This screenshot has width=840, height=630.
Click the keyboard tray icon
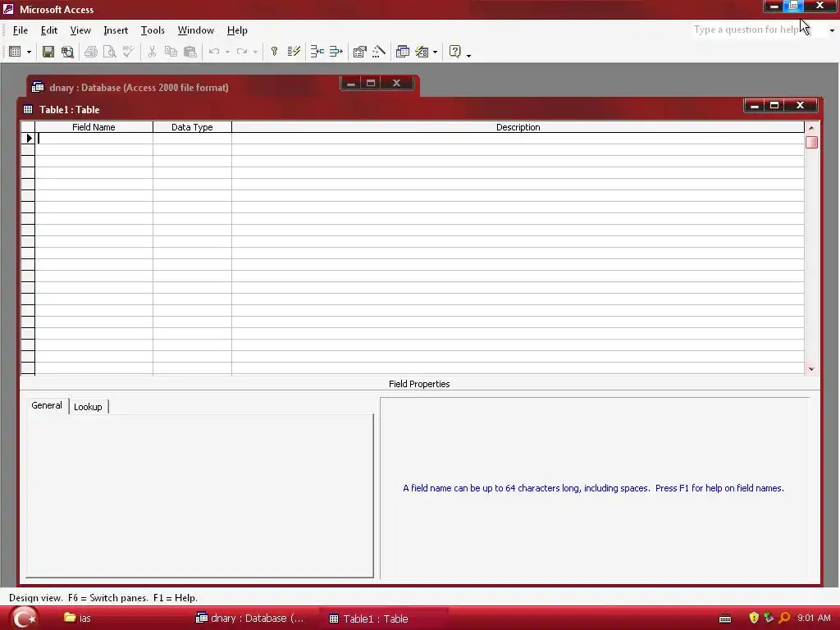pyautogui.click(x=725, y=619)
